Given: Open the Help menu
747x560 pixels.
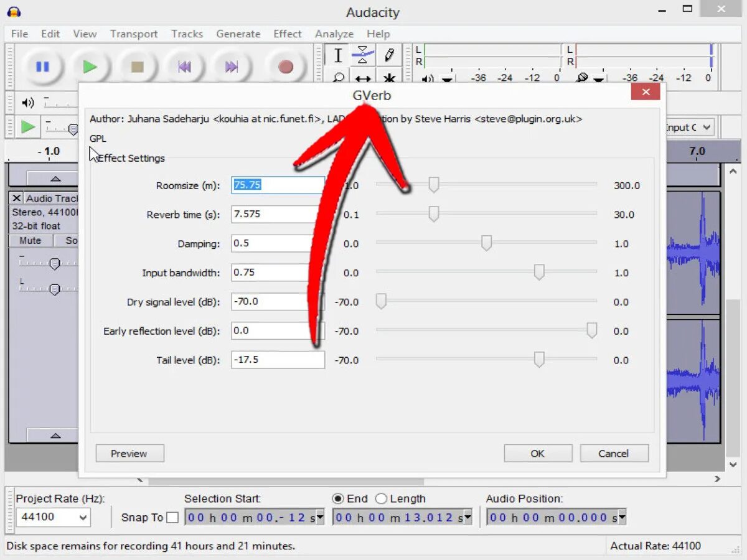Looking at the screenshot, I should coord(378,34).
